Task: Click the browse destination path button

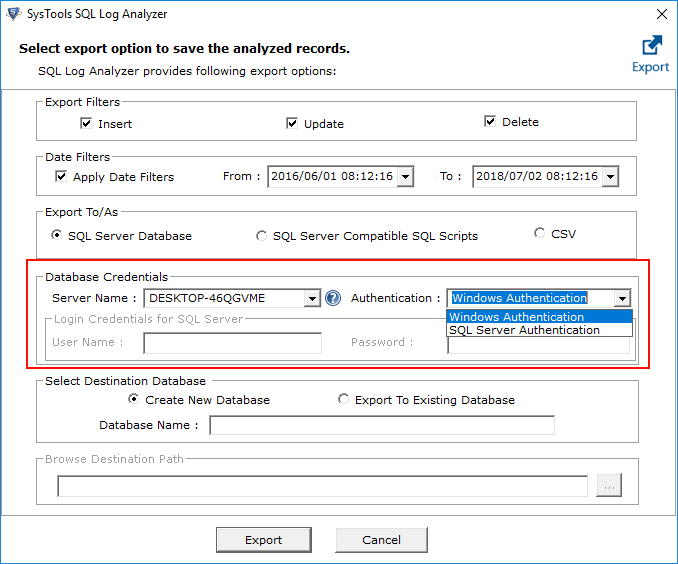Action: point(609,485)
